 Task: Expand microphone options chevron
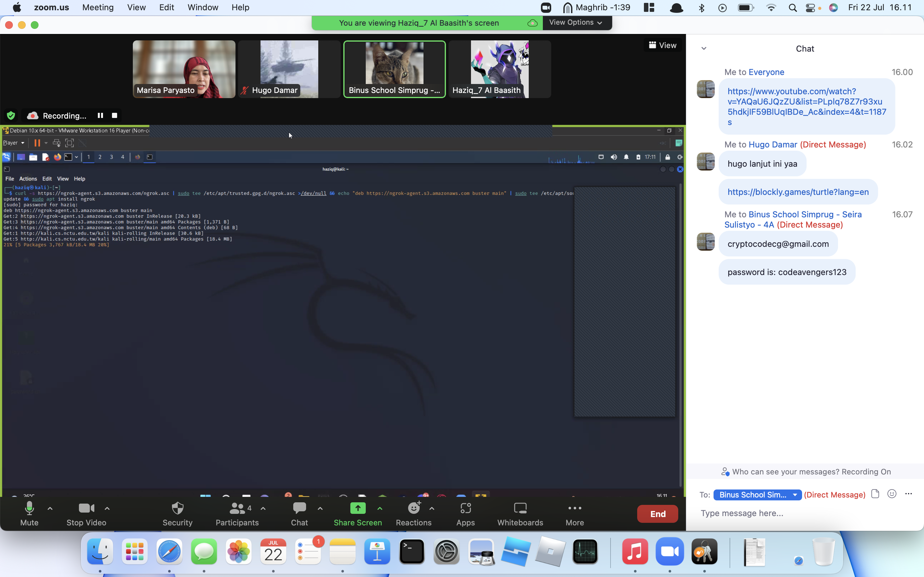pyautogui.click(x=50, y=508)
